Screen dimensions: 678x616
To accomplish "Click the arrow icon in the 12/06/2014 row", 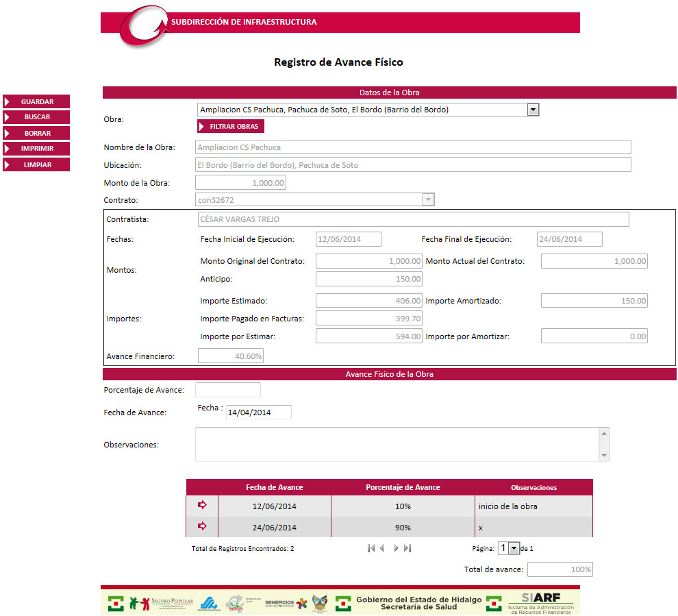I will point(202,506).
